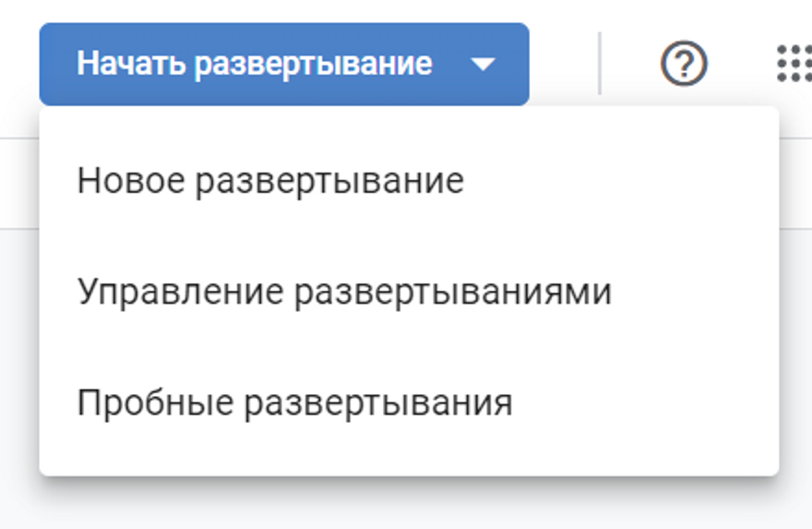812x529 pixels.
Task: Click the middle entry of the deploy menu
Action: coord(344,292)
